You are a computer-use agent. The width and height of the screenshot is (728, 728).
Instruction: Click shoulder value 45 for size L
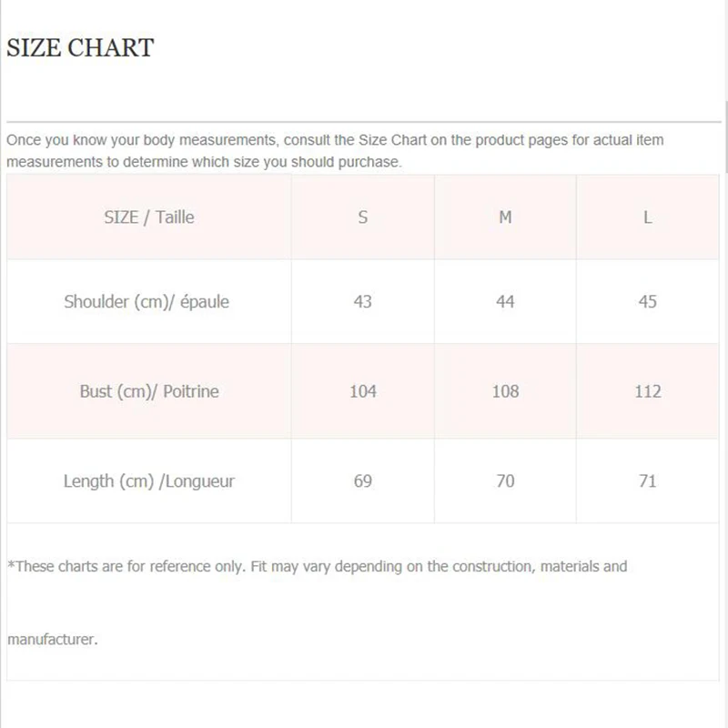pyautogui.click(x=648, y=301)
